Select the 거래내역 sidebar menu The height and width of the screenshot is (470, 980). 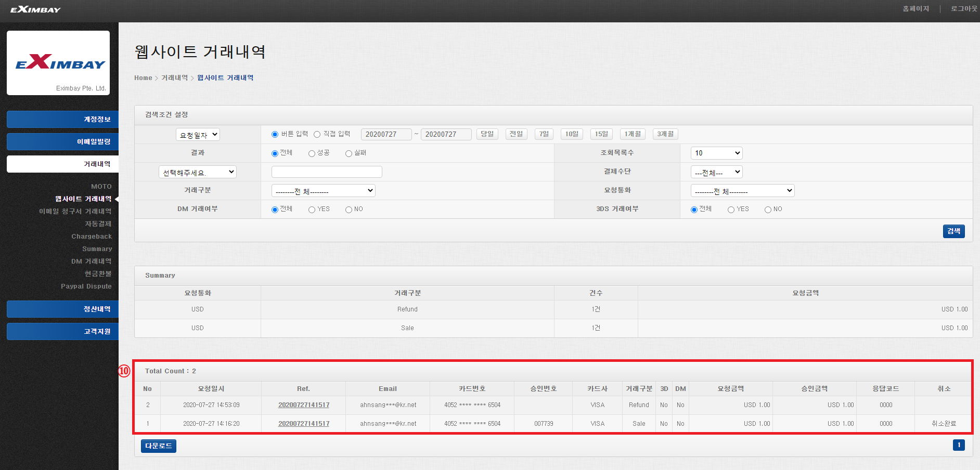coord(62,164)
